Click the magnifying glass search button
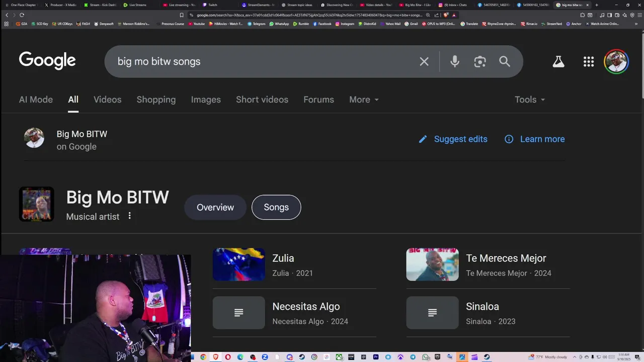644x362 pixels. click(505, 61)
